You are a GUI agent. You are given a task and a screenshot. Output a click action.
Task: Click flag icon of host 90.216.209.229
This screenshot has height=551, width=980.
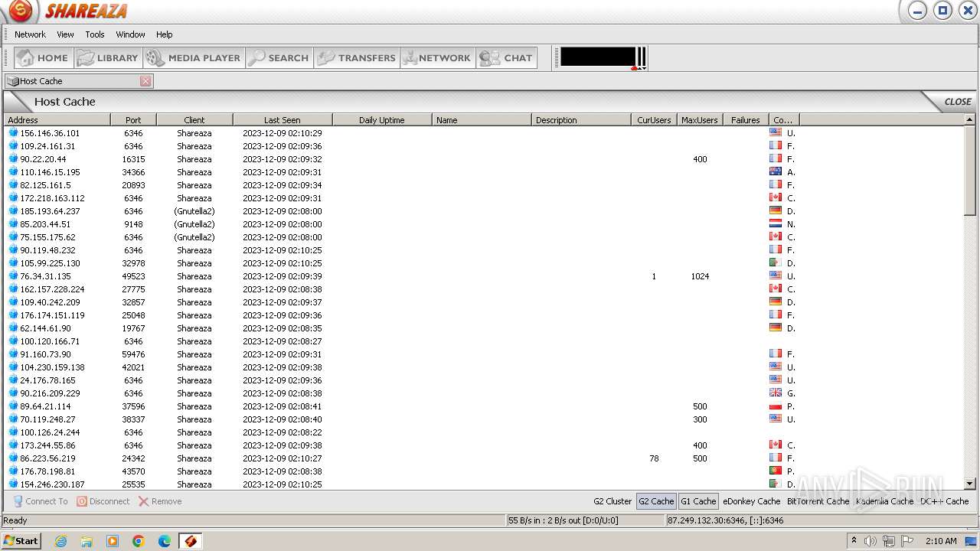click(776, 393)
